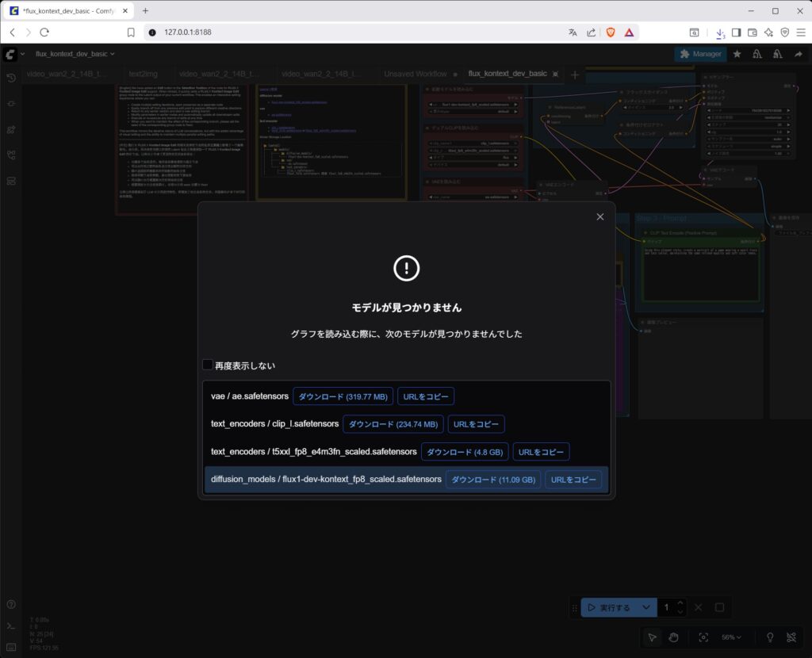Viewport: 812px width, 658px height.
Task: Expand the run button options arrow
Action: tap(647, 607)
